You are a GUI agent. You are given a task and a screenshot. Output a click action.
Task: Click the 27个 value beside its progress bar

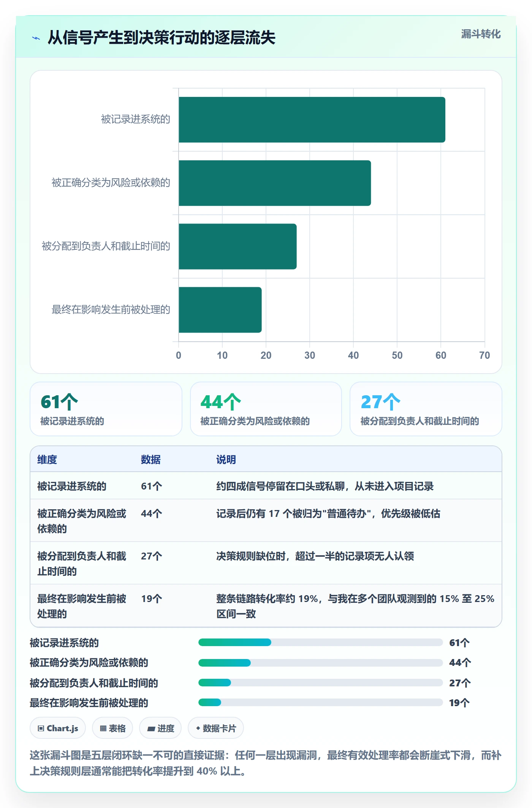pos(460,683)
